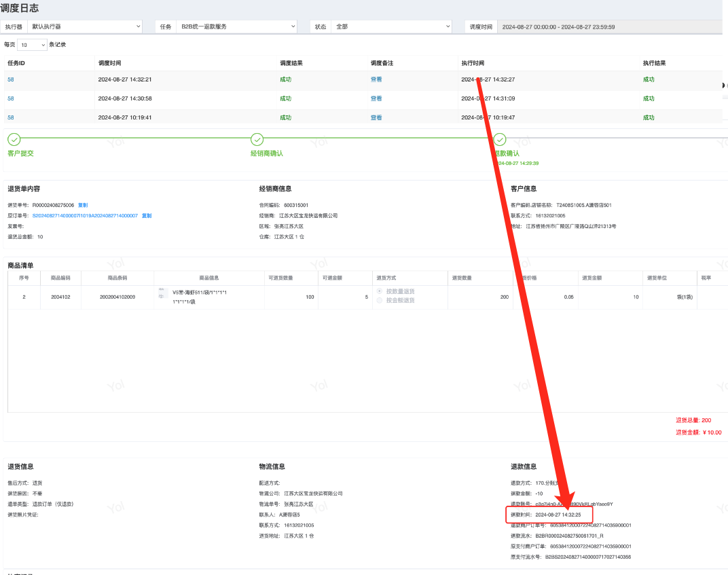Expand the 状态 dropdown showing 全部
This screenshot has width=728, height=575.
click(x=391, y=26)
